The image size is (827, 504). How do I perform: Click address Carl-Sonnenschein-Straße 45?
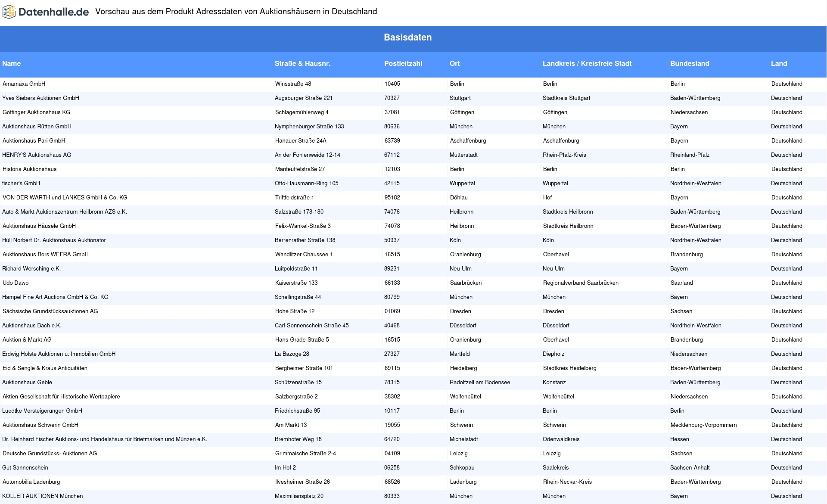coord(312,326)
